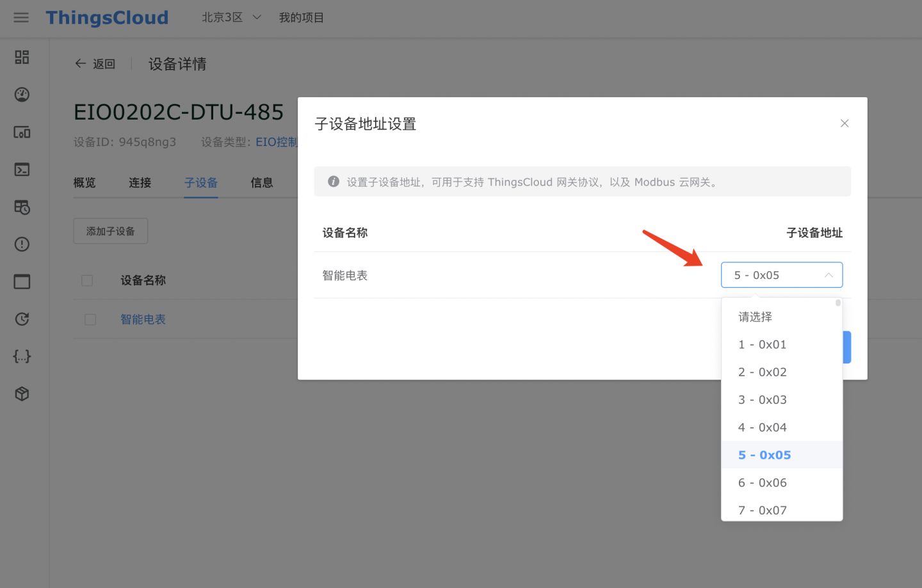This screenshot has height=588, width=922.
Task: Click 返回 to go back
Action: [95, 63]
